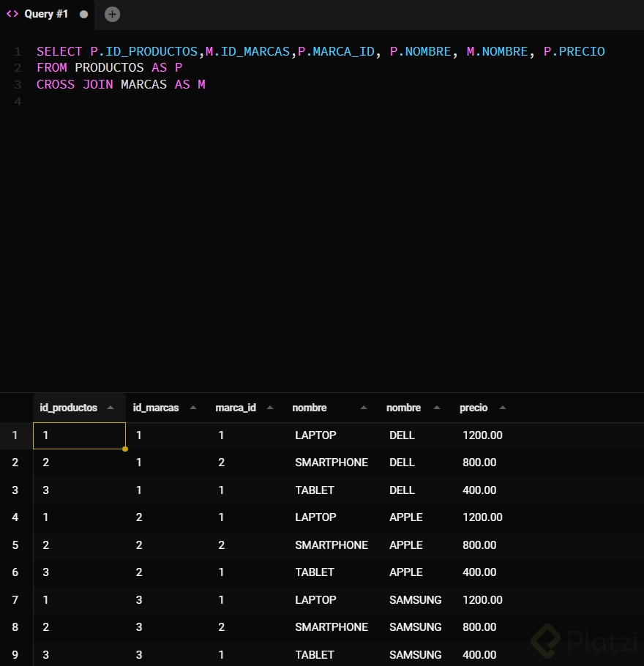Viewport: 644px width, 666px height.
Task: Click the code brackets icon on Query #1 tab
Action: pos(12,14)
